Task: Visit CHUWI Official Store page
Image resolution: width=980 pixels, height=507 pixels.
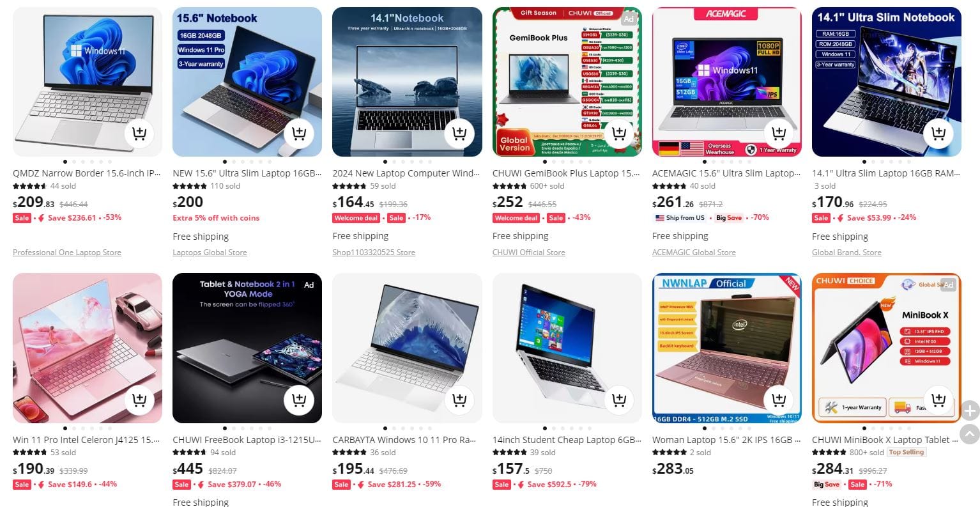Action: point(529,253)
